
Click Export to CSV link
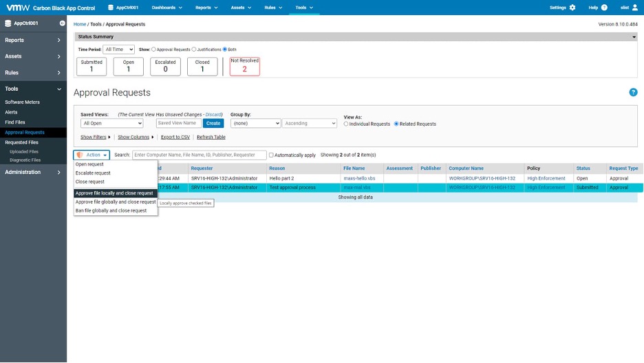click(x=175, y=137)
